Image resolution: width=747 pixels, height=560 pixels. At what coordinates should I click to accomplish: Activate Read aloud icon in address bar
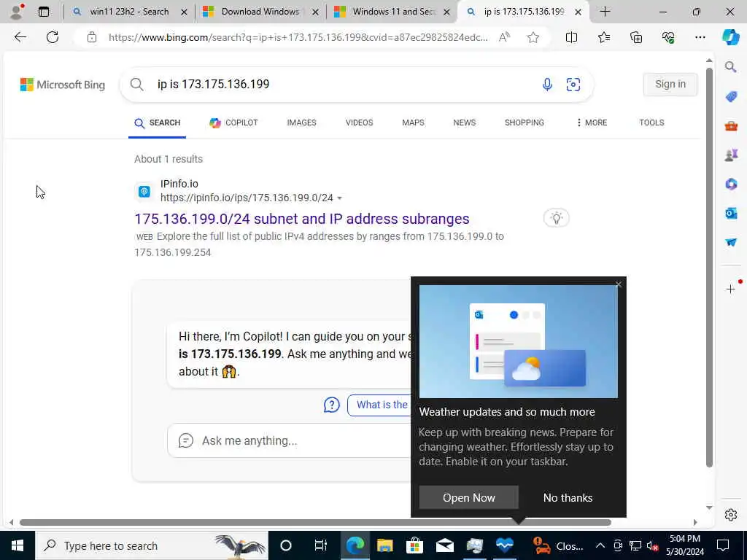pyautogui.click(x=504, y=37)
